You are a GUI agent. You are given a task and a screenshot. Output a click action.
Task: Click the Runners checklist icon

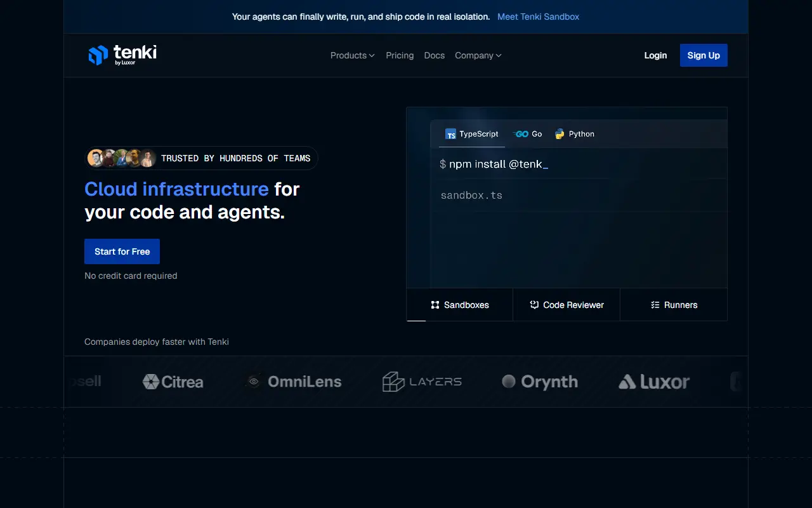655,305
